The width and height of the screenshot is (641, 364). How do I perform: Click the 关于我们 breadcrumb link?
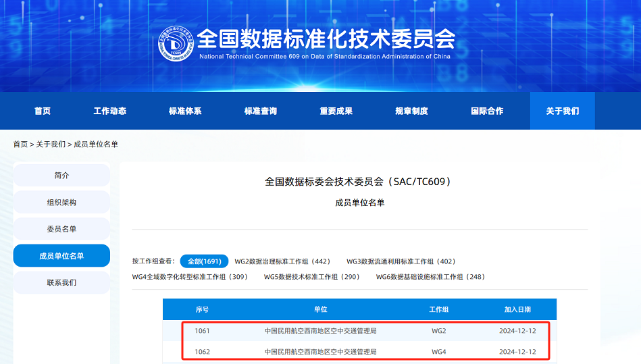coord(51,145)
